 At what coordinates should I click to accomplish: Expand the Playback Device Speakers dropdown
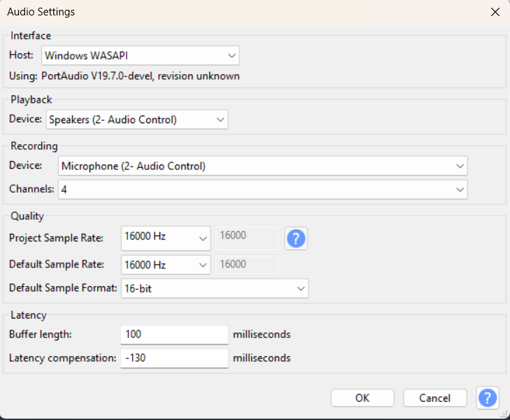(137, 120)
